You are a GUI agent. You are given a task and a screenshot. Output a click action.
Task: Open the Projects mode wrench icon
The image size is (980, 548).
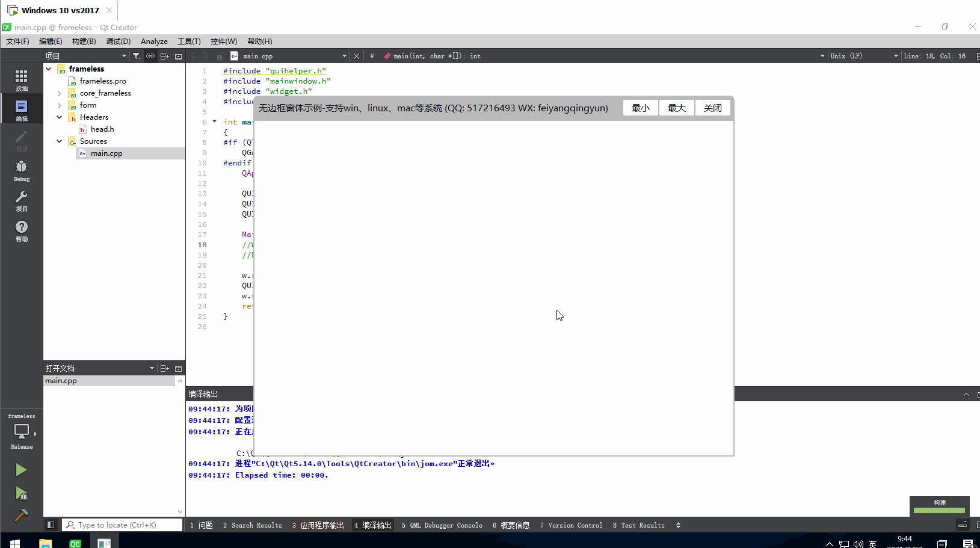(x=22, y=200)
